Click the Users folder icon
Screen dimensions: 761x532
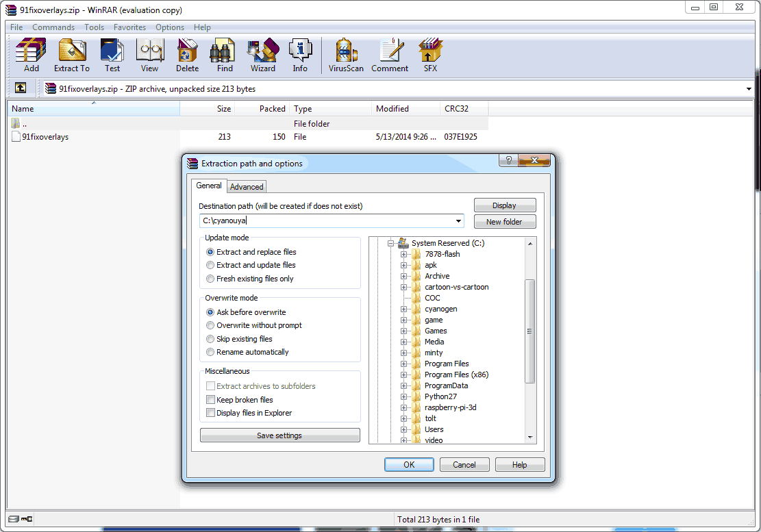(416, 430)
